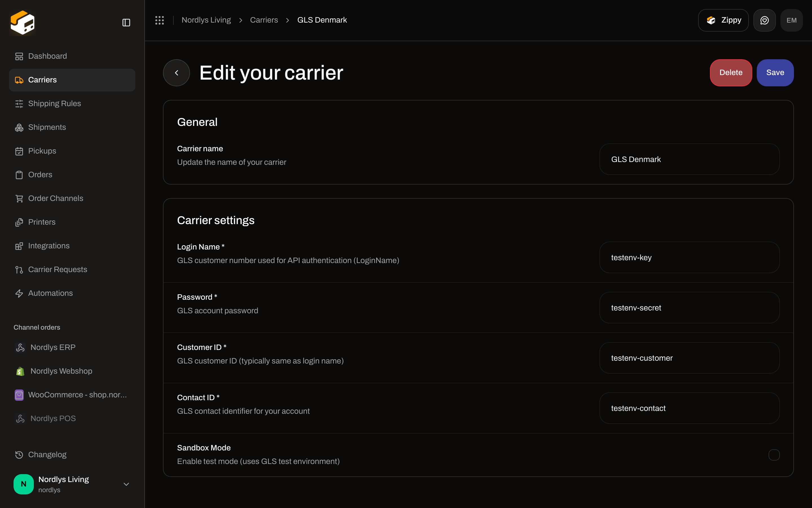The height and width of the screenshot is (508, 812).
Task: Click the Pickups calendar icon
Action: [19, 151]
